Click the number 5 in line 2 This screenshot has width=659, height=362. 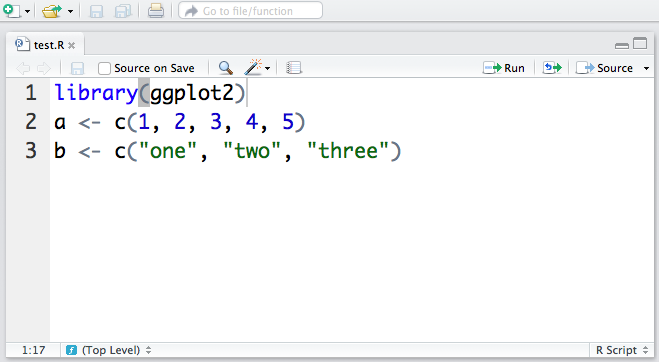(288, 122)
